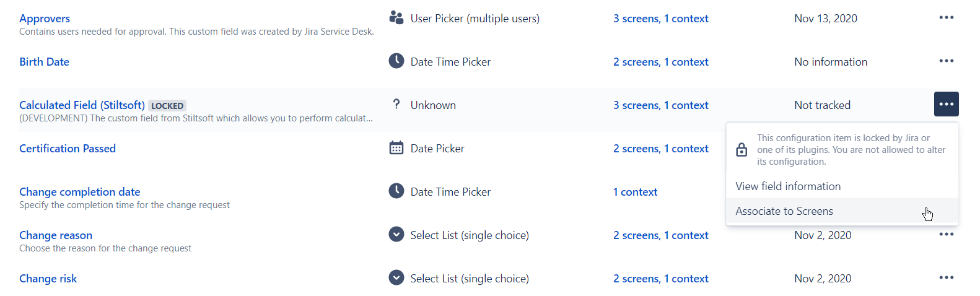
Task: Open the actions menu for Approvers
Action: (x=946, y=17)
